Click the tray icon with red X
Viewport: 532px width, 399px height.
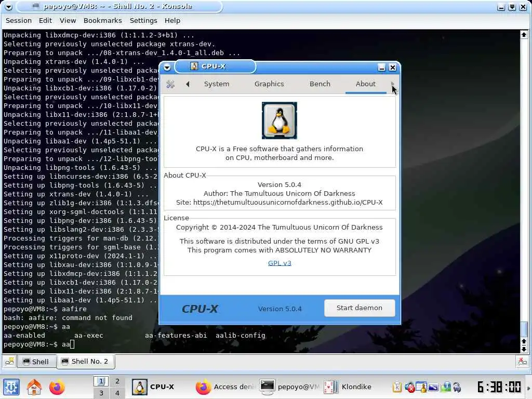coord(409,387)
